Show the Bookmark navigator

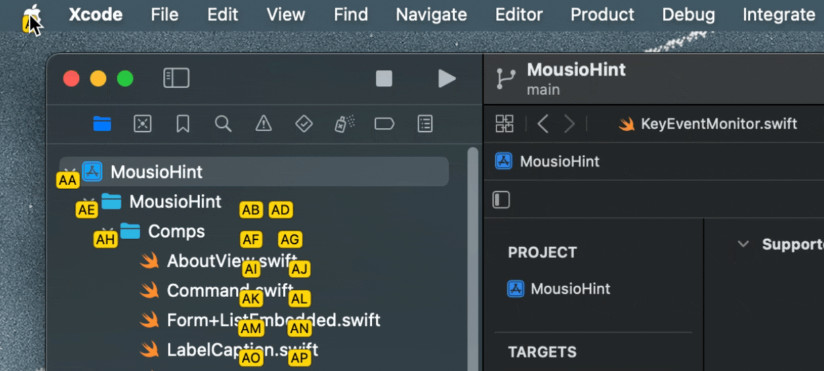182,124
